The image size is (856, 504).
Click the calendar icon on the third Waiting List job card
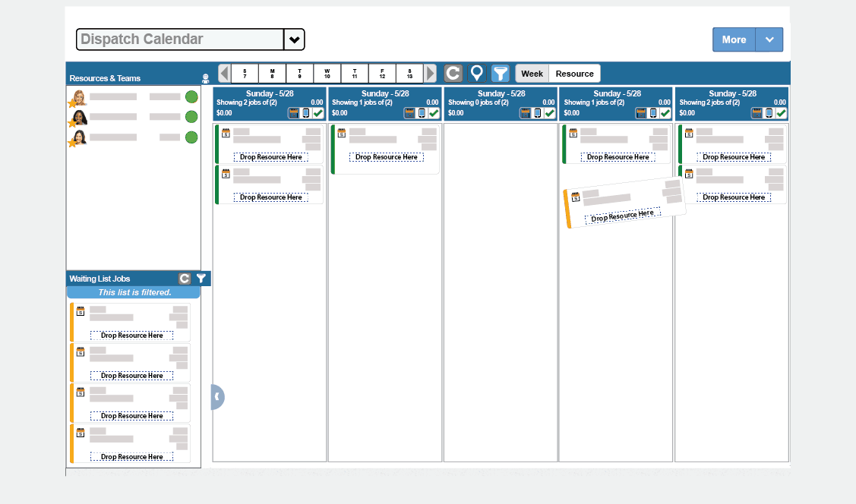tap(81, 392)
